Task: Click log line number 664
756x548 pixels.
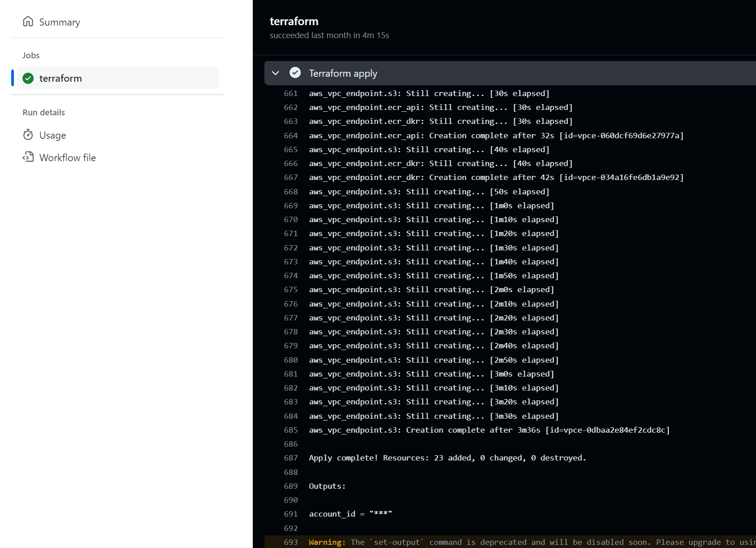Action: (290, 136)
